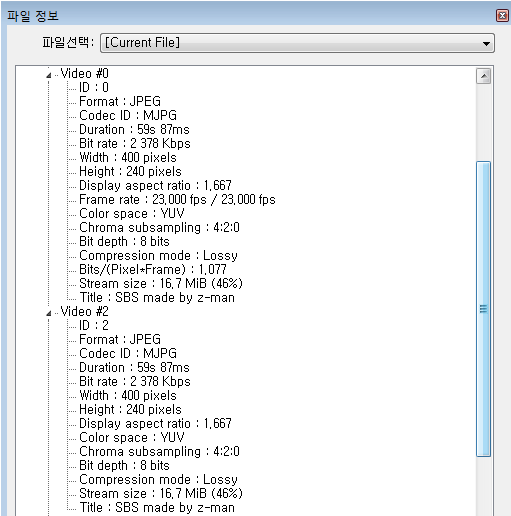Close the 파일 정보 dialog

[x=502, y=15]
